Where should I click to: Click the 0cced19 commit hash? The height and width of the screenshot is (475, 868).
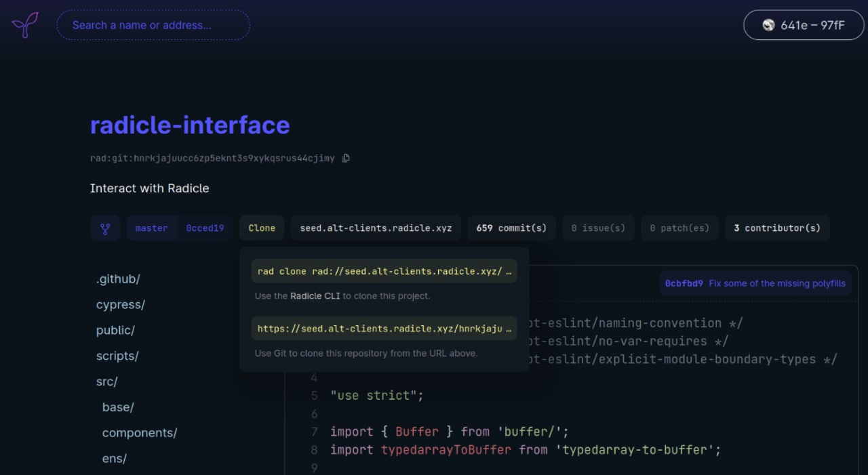[x=205, y=228]
